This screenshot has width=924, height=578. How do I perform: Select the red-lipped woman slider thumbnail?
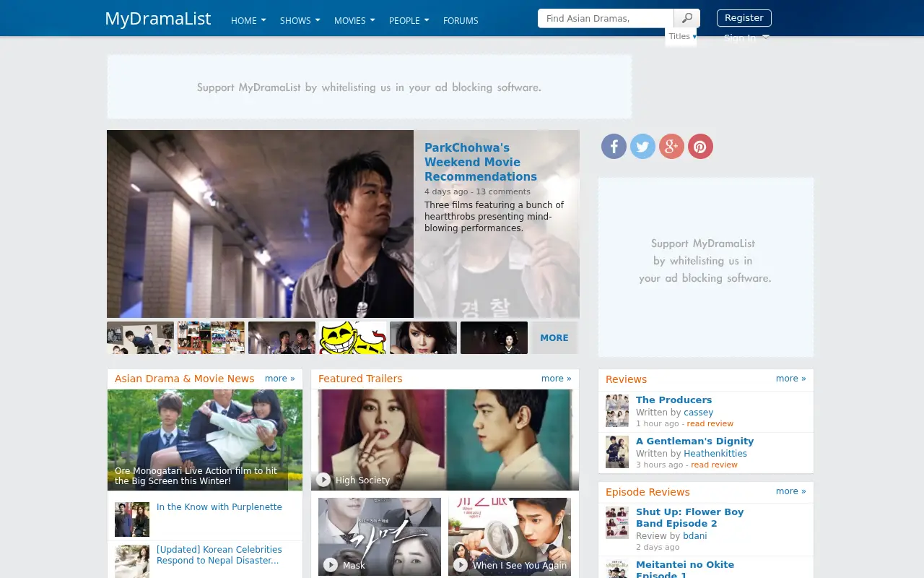pos(423,337)
